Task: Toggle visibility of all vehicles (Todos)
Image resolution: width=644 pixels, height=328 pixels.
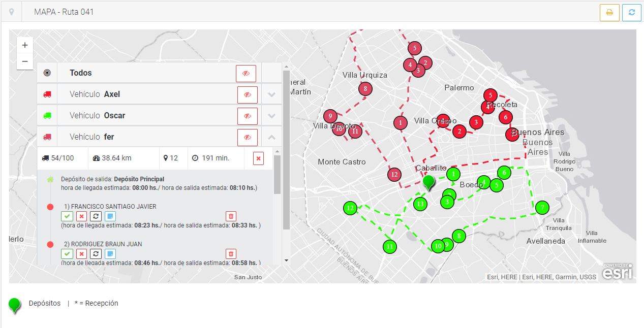Action: coord(246,74)
